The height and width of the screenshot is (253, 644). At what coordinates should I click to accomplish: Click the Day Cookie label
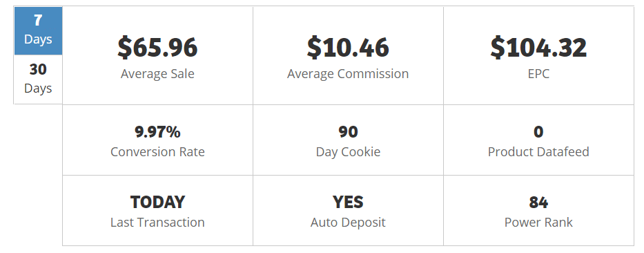coord(348,152)
